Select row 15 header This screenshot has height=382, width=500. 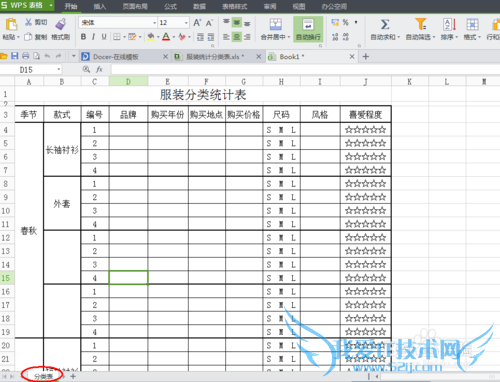[x=6, y=278]
